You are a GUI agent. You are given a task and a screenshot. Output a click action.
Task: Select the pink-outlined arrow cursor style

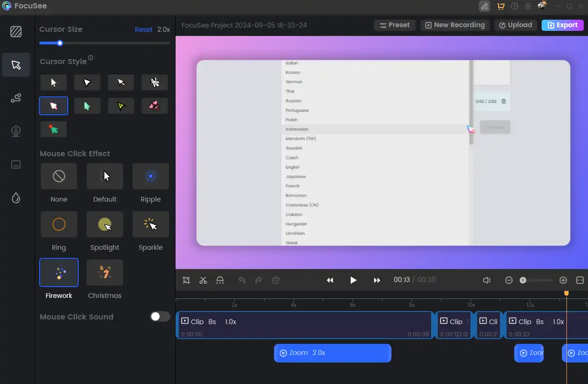[53, 106]
